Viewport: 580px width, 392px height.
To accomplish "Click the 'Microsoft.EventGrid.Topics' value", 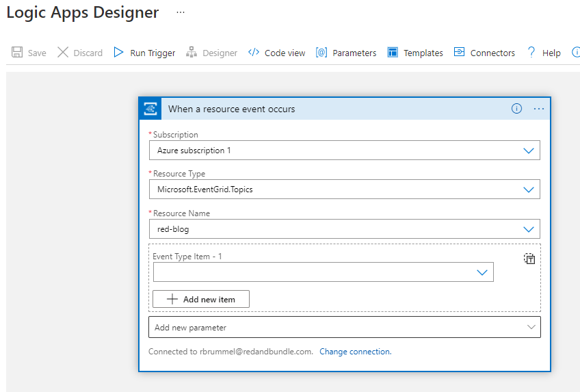I will pyautogui.click(x=205, y=190).
